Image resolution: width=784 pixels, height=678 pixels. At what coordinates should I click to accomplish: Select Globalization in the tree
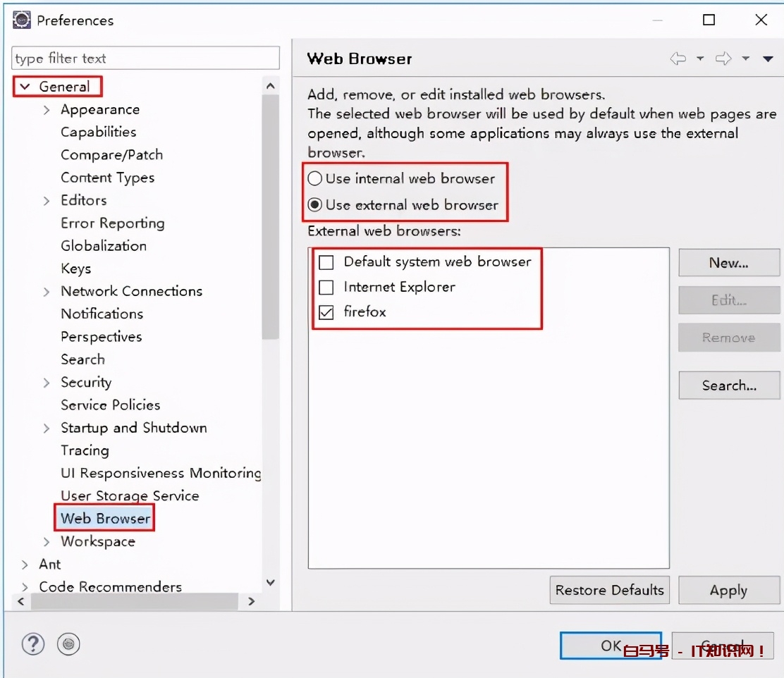pos(104,246)
